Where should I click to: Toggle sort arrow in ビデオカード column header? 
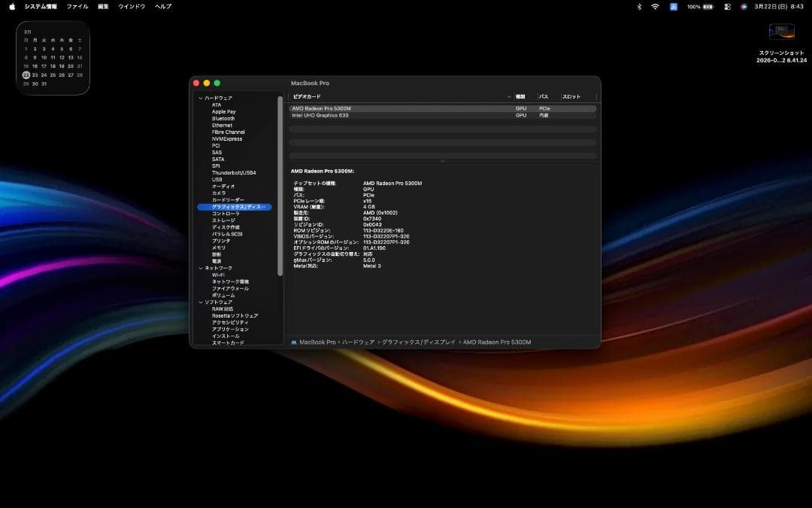[509, 97]
